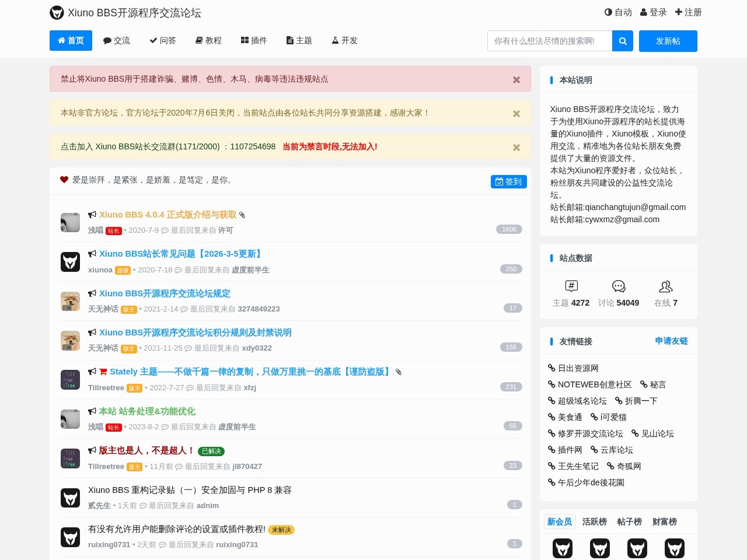Open the 插件 nav section

(254, 40)
